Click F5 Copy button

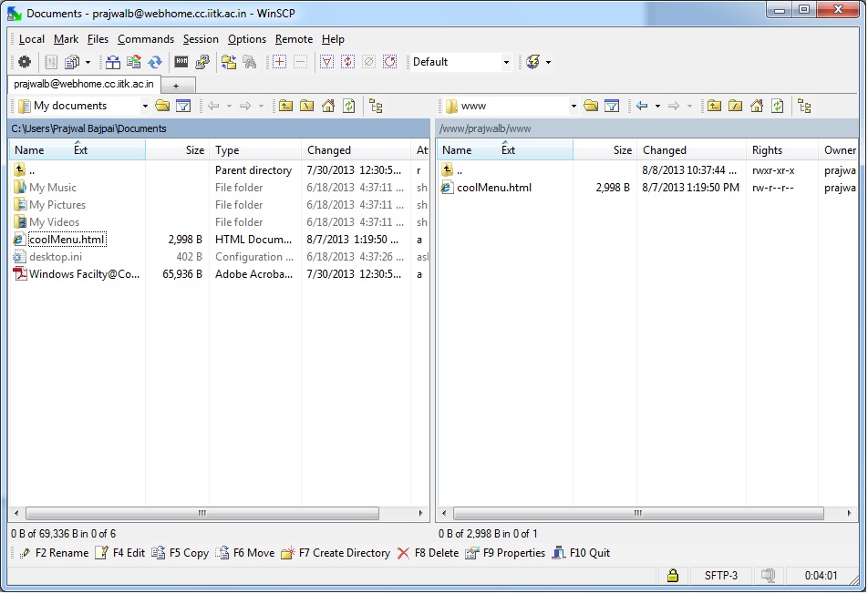pyautogui.click(x=181, y=552)
